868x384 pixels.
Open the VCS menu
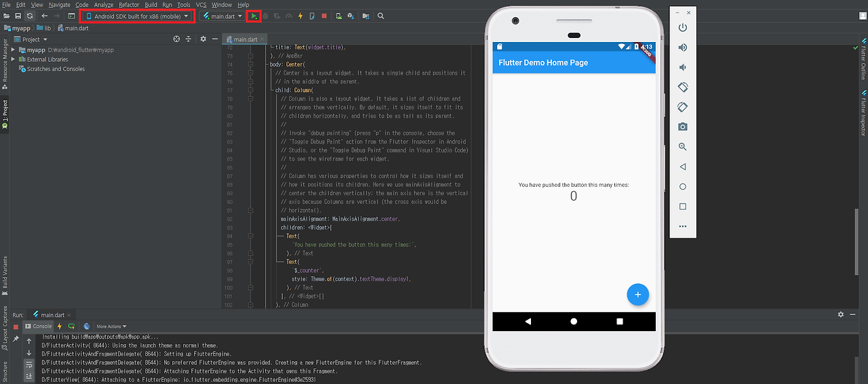[201, 5]
